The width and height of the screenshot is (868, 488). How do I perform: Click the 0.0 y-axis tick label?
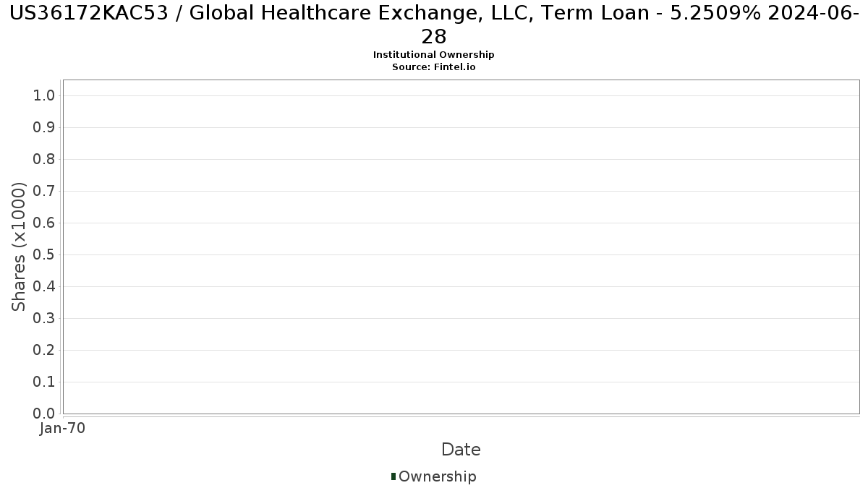44,414
